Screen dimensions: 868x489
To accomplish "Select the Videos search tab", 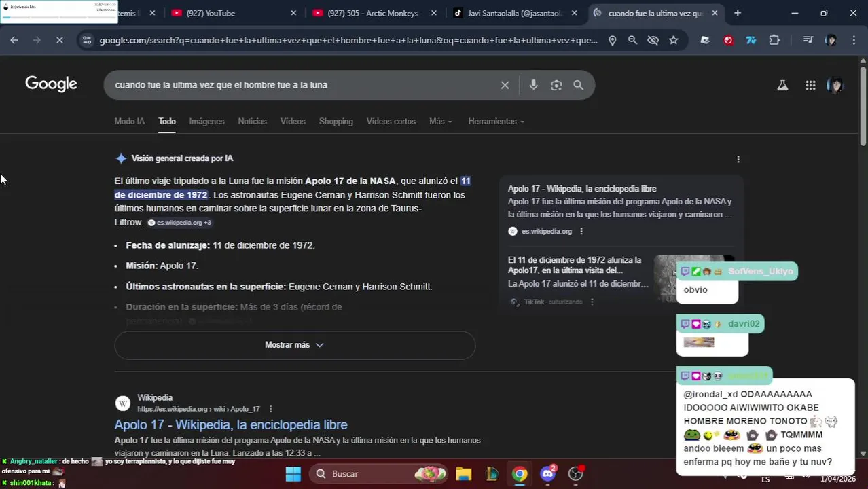I will pos(293,121).
